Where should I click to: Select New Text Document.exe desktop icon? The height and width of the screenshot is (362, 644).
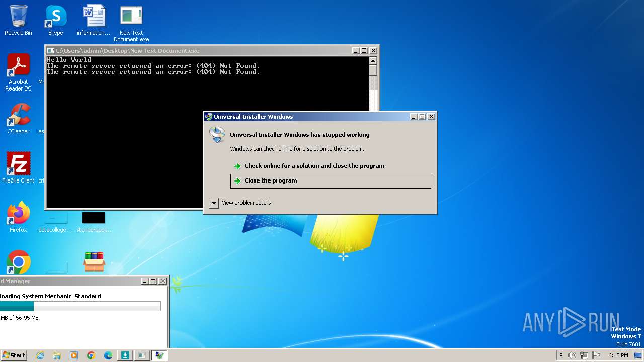tap(131, 23)
